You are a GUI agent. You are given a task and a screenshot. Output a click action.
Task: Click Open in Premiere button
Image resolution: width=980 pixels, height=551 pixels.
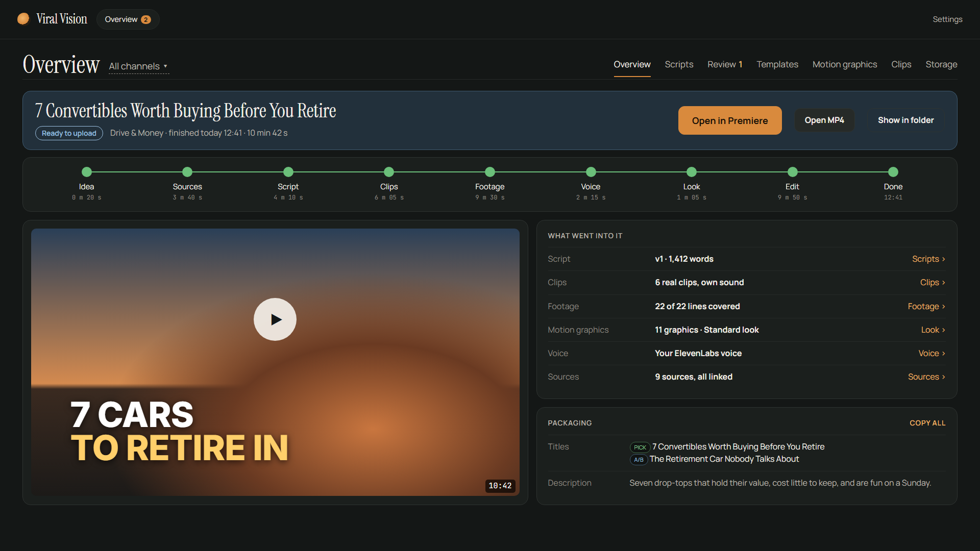[730, 120]
